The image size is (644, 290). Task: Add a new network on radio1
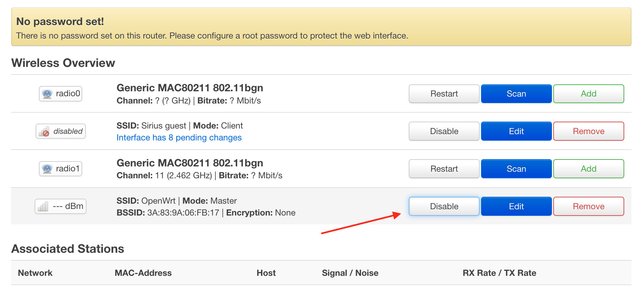pyautogui.click(x=589, y=169)
